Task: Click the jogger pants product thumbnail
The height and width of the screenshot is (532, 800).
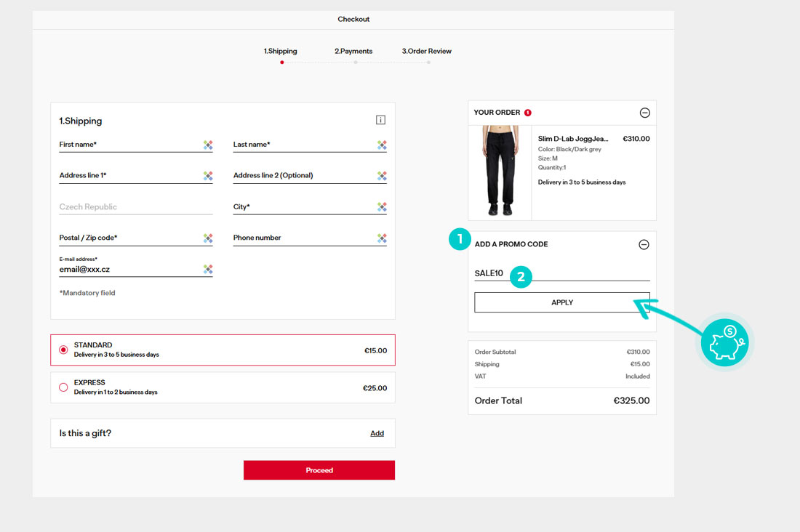Action: coord(500,172)
